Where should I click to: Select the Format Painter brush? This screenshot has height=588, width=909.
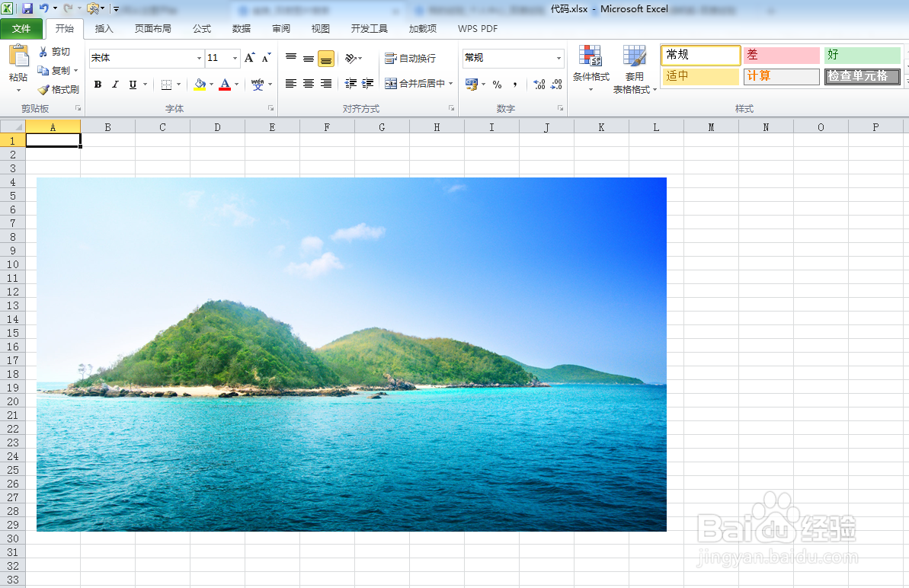coord(58,89)
